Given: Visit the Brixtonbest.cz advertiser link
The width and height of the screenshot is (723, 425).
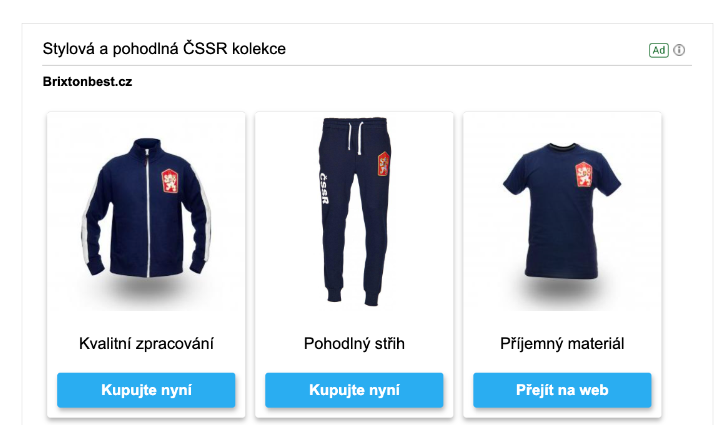Looking at the screenshot, I should (x=87, y=82).
